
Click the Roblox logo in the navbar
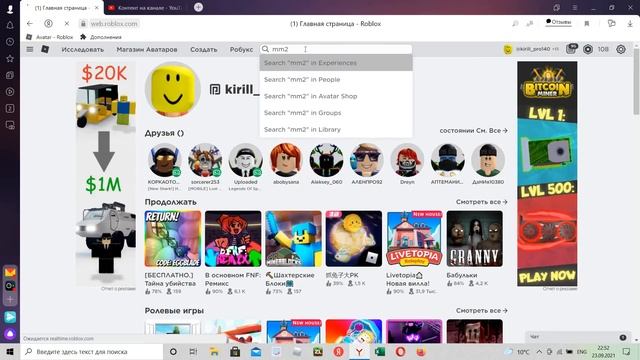coord(45,49)
